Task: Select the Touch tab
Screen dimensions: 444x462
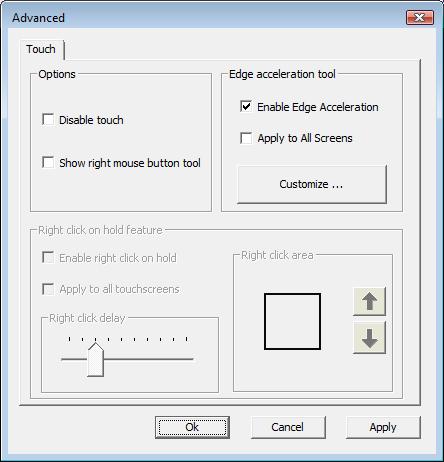Action: click(41, 49)
